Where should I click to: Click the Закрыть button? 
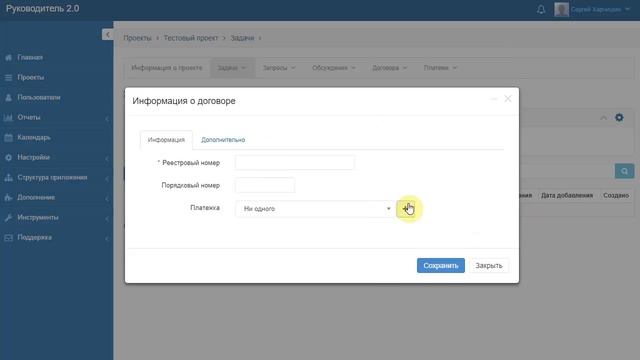click(489, 266)
